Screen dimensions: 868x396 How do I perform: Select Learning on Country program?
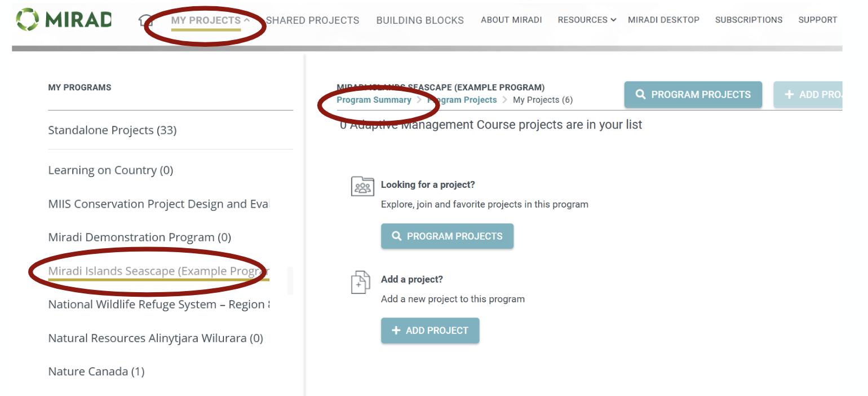110,170
